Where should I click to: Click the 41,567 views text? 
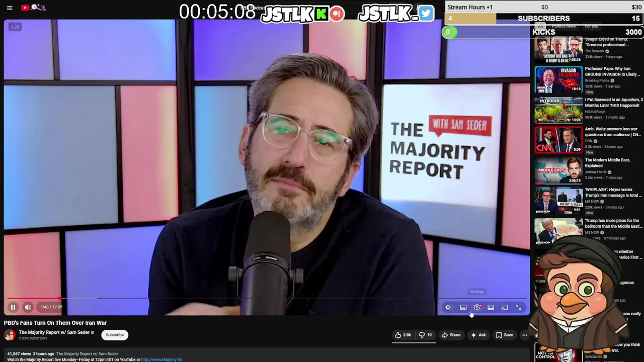click(19, 354)
